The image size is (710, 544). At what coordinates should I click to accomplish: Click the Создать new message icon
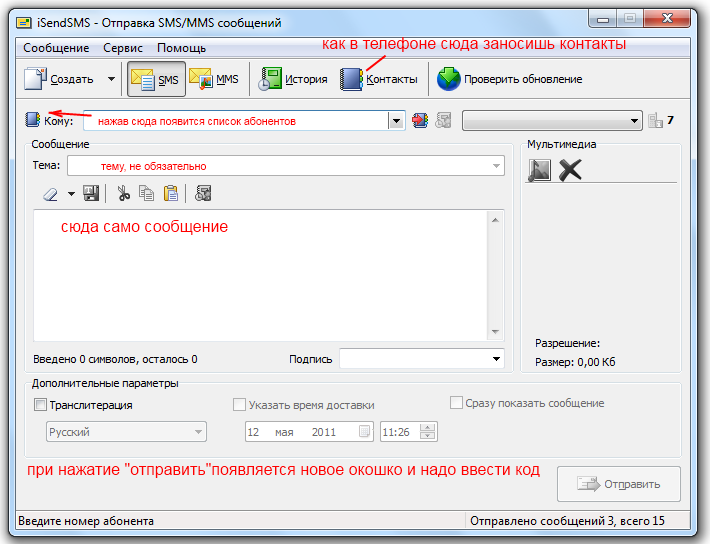35,79
